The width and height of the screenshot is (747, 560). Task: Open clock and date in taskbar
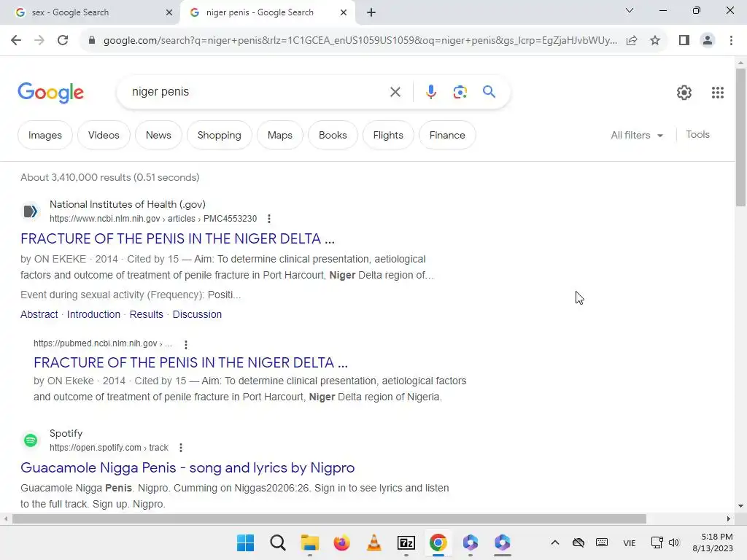point(713,542)
